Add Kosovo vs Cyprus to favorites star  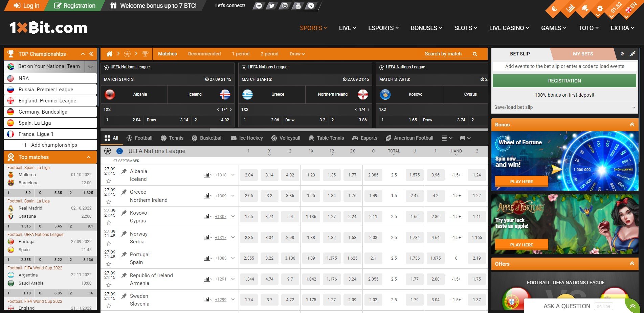109,222
